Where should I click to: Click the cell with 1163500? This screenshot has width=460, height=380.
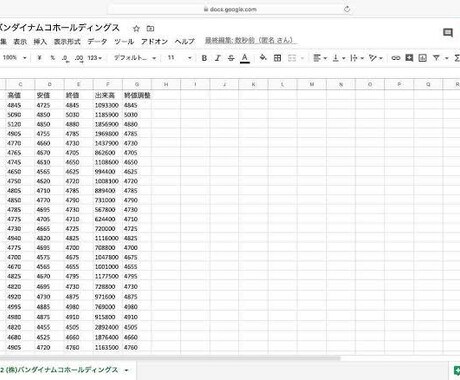[x=108, y=348]
